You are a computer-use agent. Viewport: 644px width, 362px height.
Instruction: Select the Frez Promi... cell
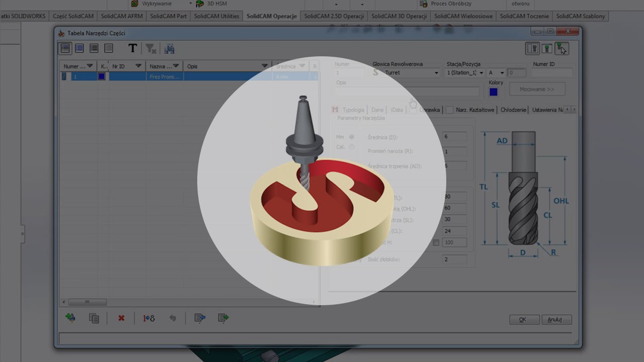tap(165, 76)
